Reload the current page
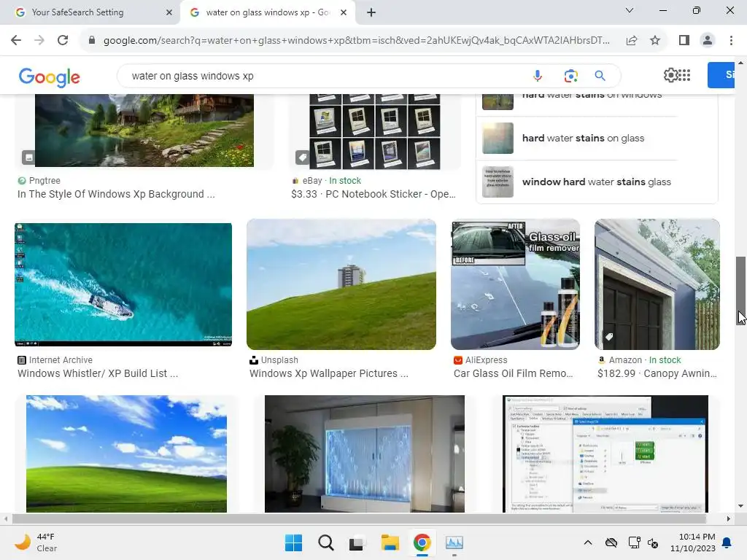This screenshot has height=560, width=747. 63,41
